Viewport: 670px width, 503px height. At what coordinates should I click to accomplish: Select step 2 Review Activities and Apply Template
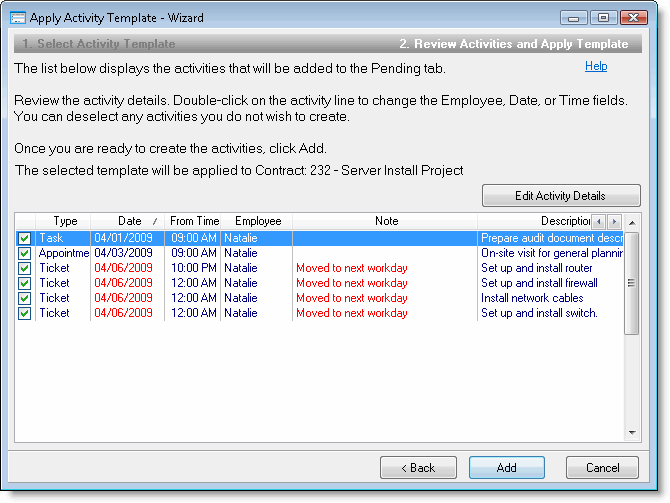(514, 44)
